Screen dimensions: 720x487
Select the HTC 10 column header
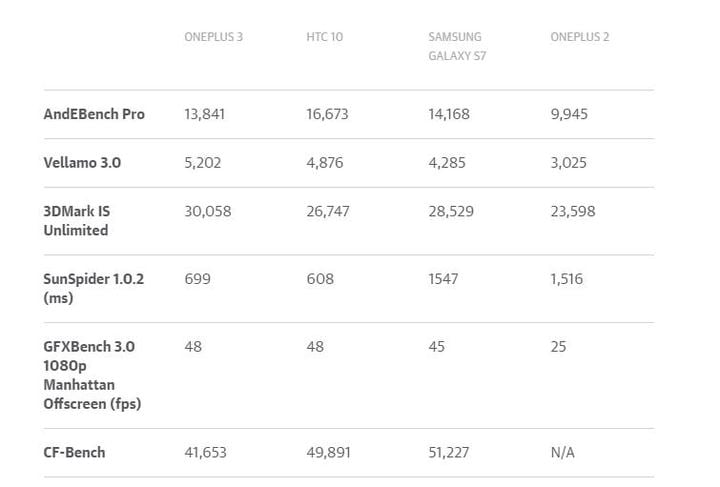[x=325, y=37]
